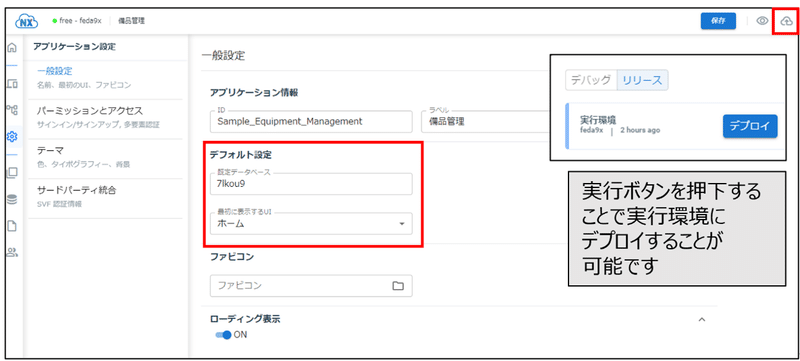Select the settings gear sidebar icon
Image resolution: width=800 pixels, height=361 pixels.
click(12, 136)
